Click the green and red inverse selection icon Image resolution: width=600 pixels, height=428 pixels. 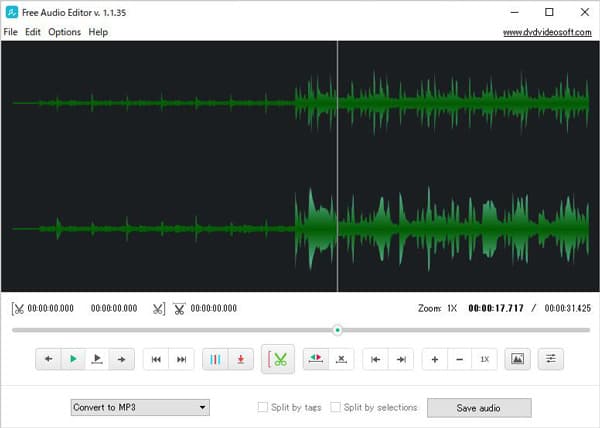[316, 359]
